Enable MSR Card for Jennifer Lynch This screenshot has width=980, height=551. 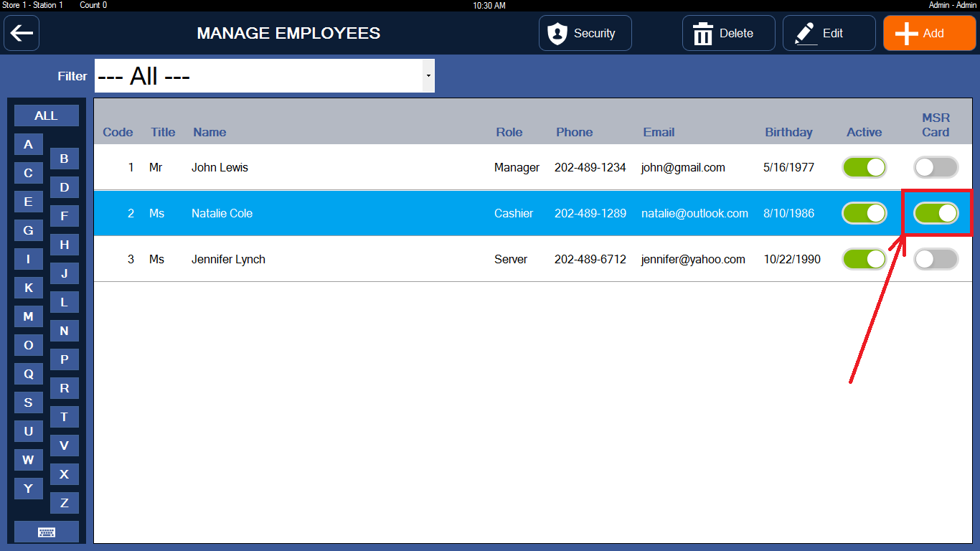point(936,259)
